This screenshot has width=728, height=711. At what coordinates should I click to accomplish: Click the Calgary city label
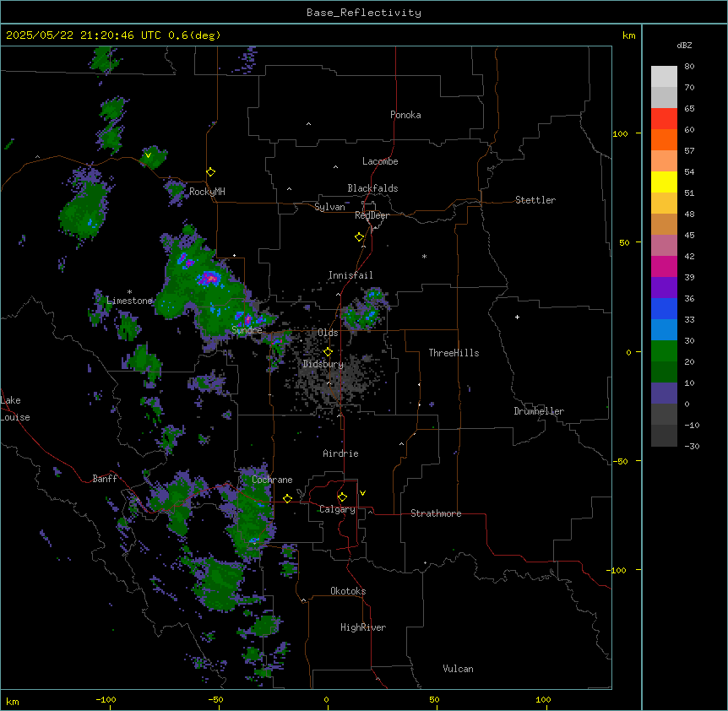click(338, 509)
